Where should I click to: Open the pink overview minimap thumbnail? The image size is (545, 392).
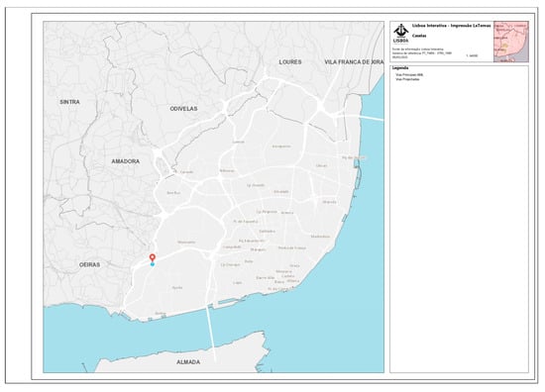(x=511, y=42)
